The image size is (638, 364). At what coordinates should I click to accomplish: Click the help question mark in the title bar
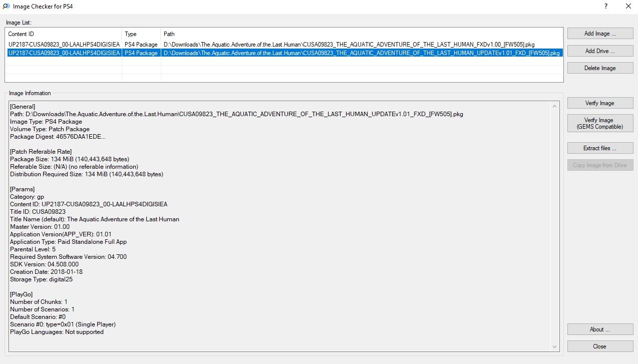click(x=606, y=7)
